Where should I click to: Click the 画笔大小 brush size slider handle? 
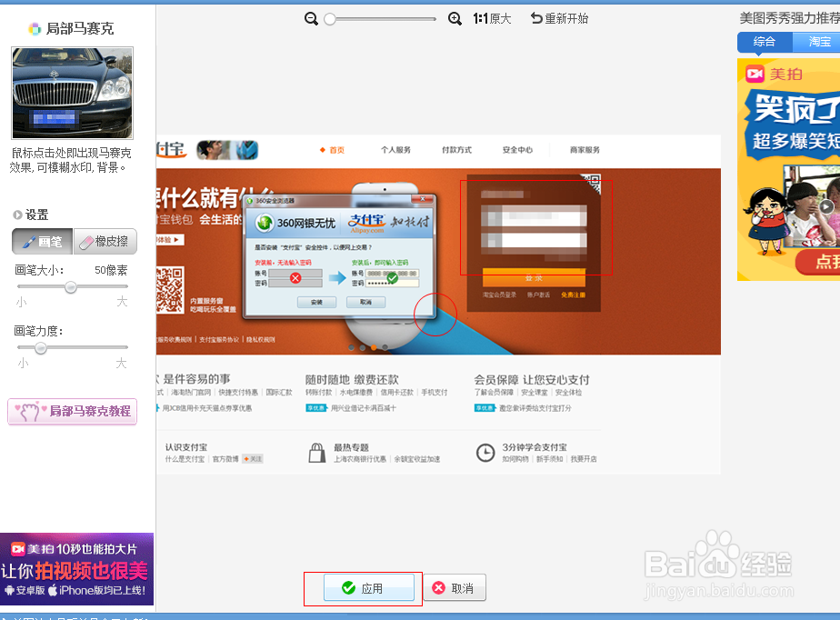coord(71,287)
